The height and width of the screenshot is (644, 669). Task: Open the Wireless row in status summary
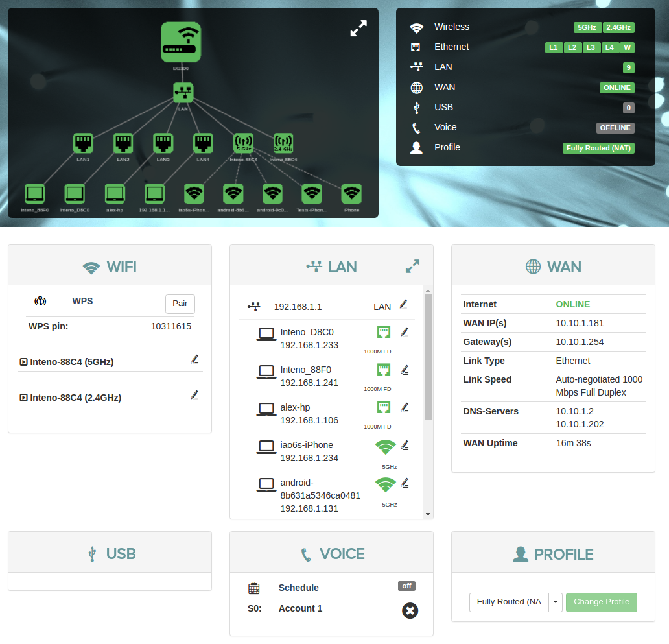click(452, 27)
